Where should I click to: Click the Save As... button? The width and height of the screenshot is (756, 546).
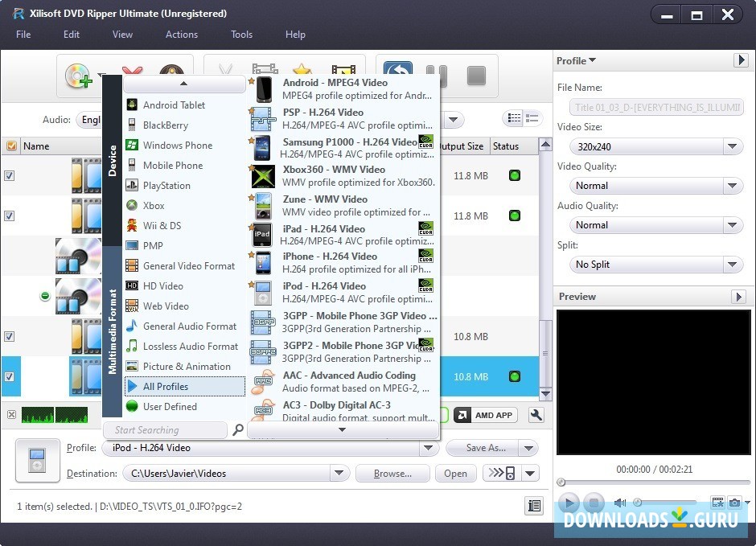(483, 448)
